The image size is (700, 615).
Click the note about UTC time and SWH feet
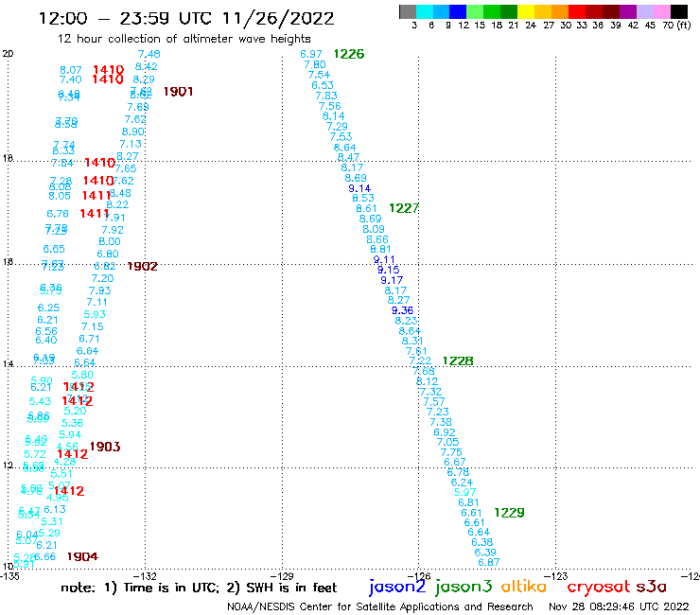(199, 588)
